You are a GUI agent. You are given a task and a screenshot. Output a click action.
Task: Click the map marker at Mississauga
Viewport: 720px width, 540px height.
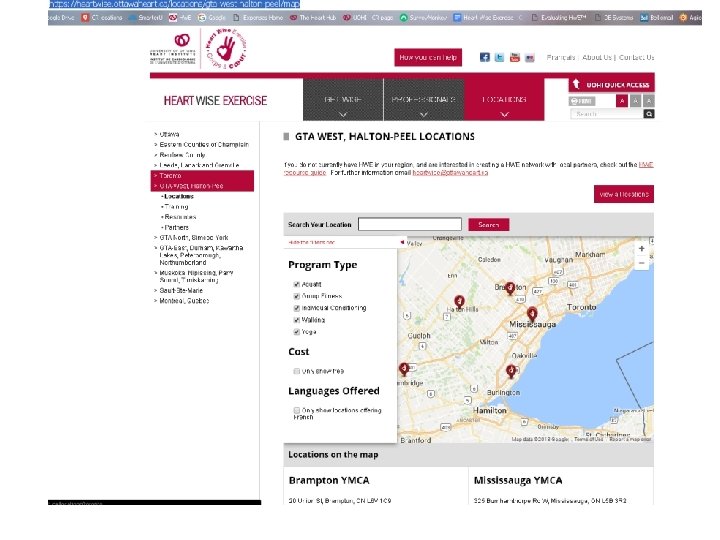(532, 314)
